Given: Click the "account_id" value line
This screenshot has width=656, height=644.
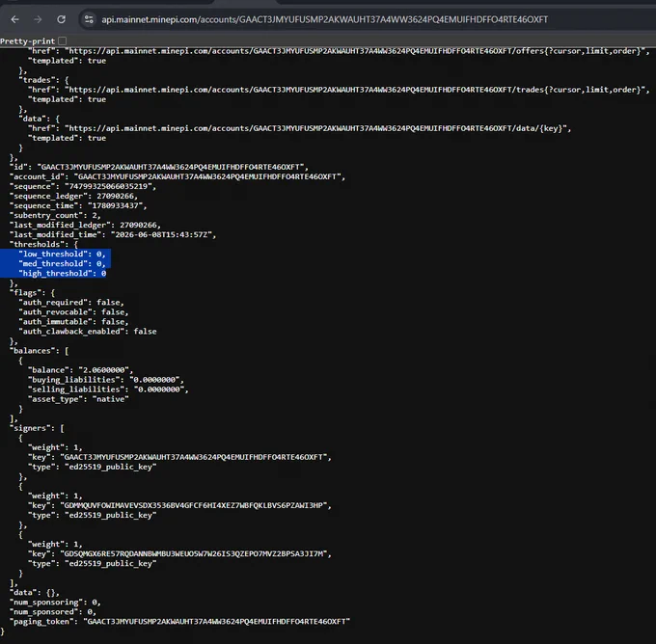Looking at the screenshot, I should coord(178,176).
